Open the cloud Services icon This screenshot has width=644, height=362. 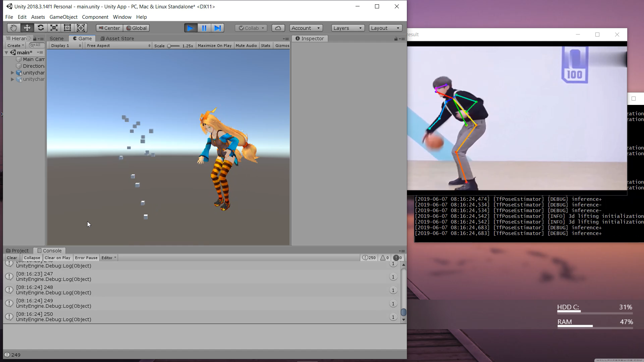coord(278,28)
